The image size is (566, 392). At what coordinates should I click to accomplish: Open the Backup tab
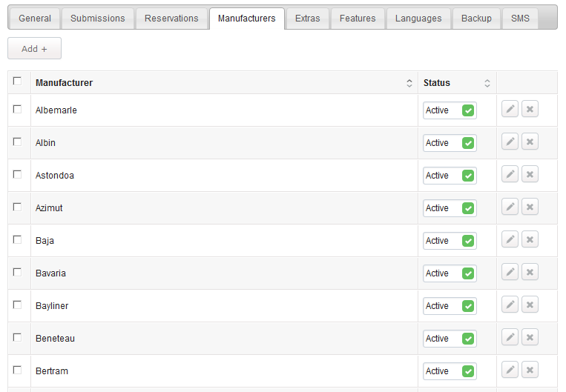(476, 19)
